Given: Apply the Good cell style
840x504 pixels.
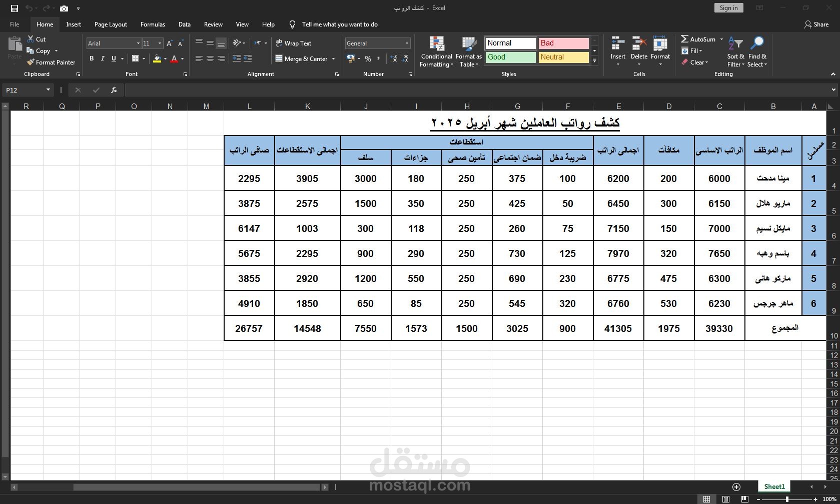Looking at the screenshot, I should pyautogui.click(x=510, y=57).
